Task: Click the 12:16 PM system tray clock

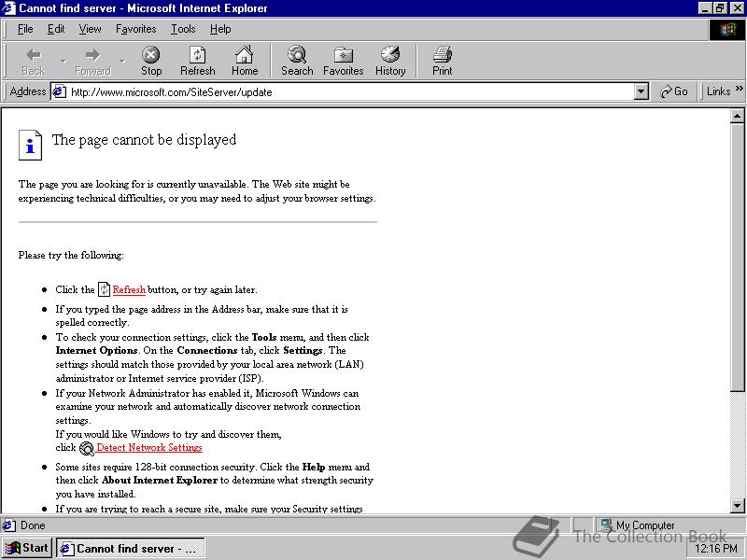Action: point(716,549)
